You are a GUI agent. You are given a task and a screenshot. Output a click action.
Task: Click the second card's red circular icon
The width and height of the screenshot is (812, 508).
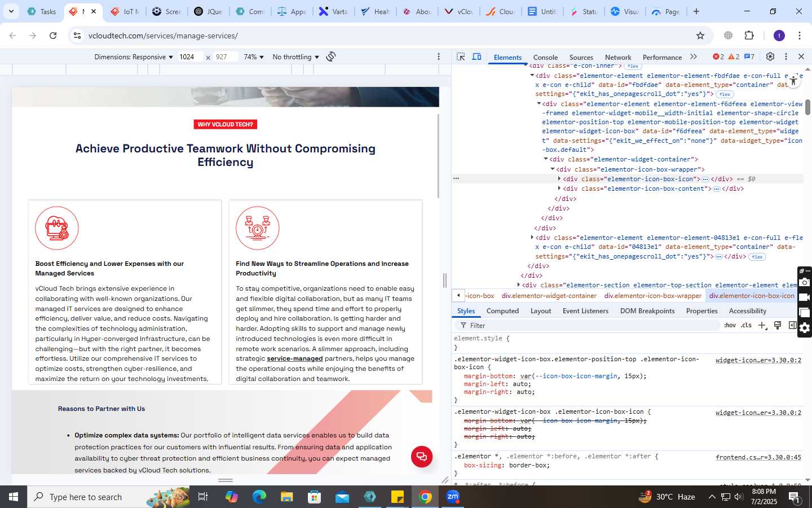pyautogui.click(x=258, y=228)
